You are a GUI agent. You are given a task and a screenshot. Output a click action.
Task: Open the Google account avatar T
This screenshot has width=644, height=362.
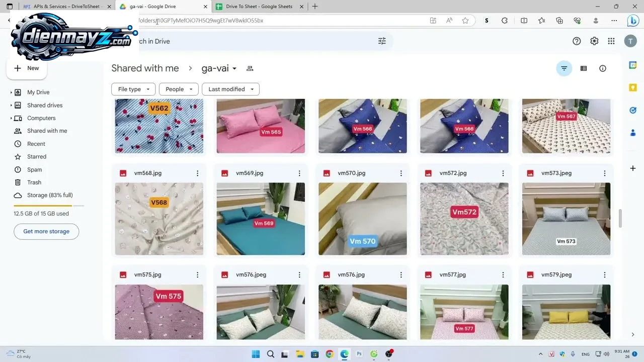630,41
